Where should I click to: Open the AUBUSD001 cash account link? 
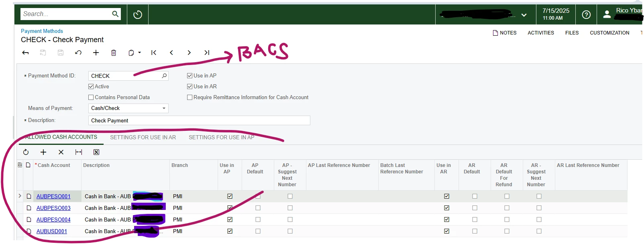(x=52, y=231)
